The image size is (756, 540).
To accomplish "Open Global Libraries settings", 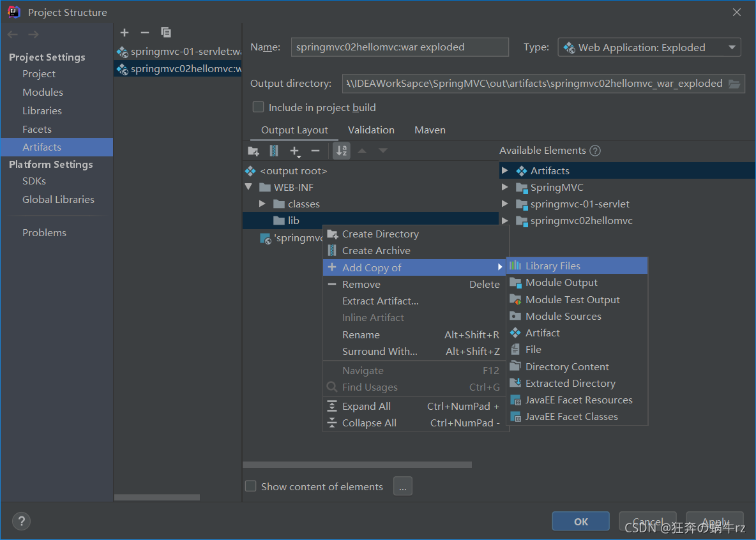I will coord(58,200).
